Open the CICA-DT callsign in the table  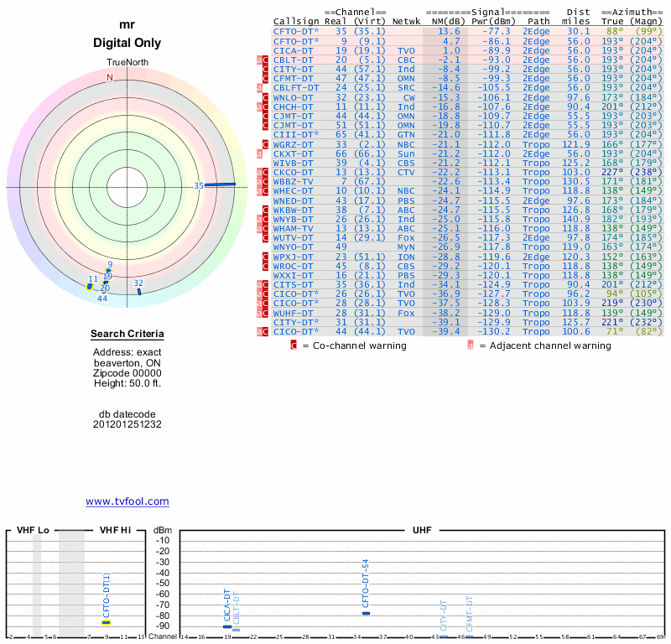click(294, 50)
